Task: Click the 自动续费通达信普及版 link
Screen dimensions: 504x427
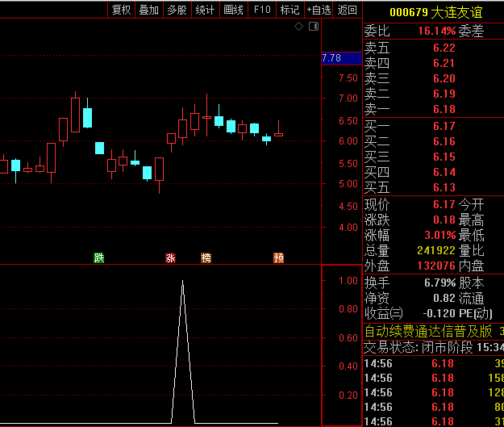Action: pos(428,332)
